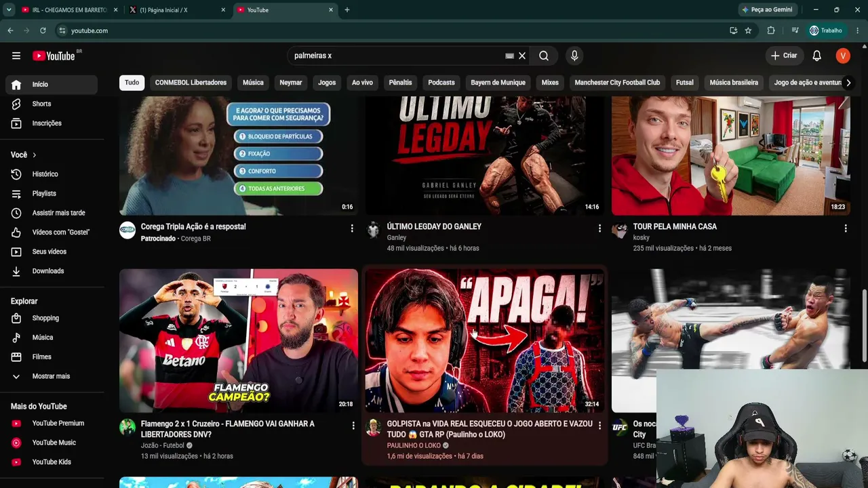Open options menu for GOLPISTA na VIDA REAL video
This screenshot has width=868, height=488.
pos(599,426)
